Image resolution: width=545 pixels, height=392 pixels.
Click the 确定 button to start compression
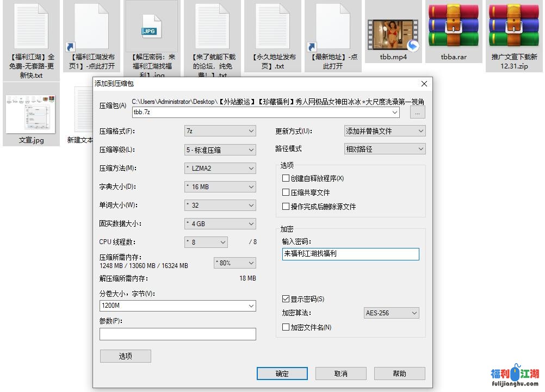pyautogui.click(x=282, y=374)
